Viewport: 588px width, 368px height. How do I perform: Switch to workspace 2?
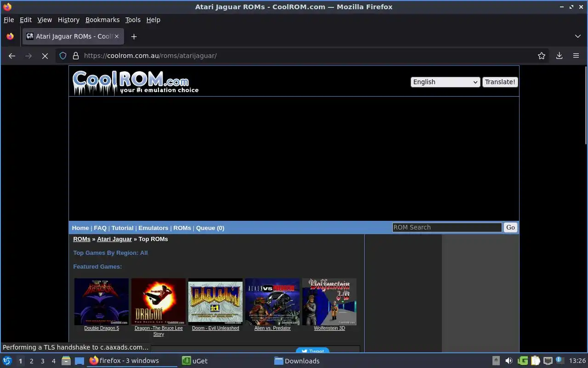tap(31, 361)
